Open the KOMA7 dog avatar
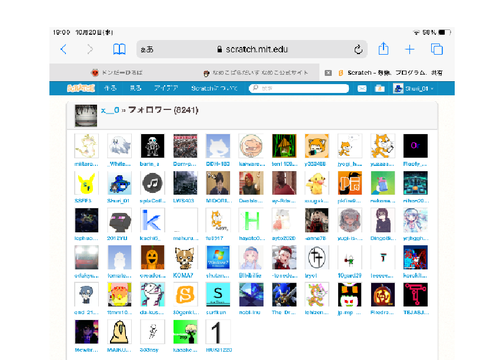 tap(185, 257)
